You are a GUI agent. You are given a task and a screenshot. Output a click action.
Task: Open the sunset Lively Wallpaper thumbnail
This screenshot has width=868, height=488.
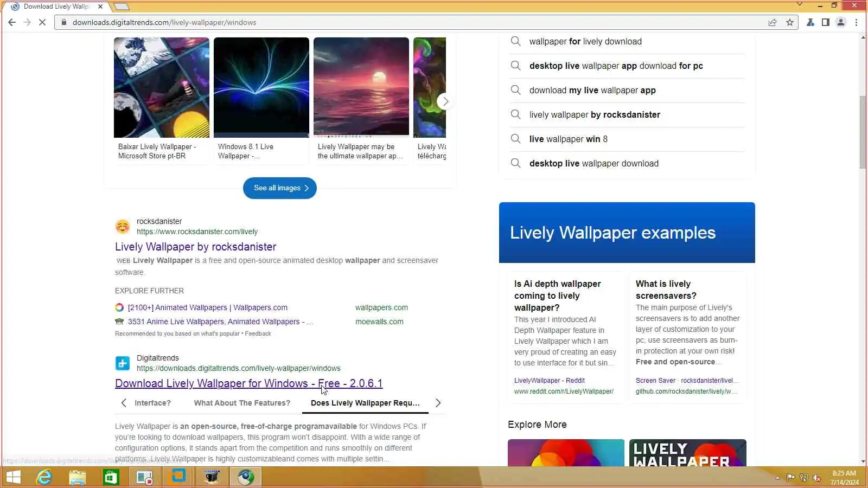click(x=361, y=87)
